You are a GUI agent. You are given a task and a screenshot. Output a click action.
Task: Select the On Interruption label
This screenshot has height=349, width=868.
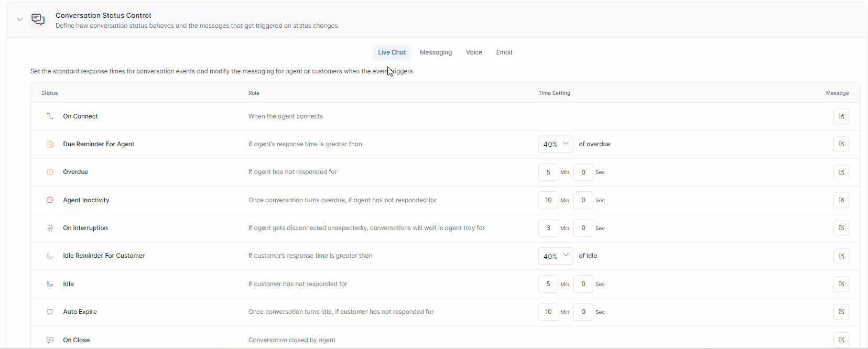point(85,228)
